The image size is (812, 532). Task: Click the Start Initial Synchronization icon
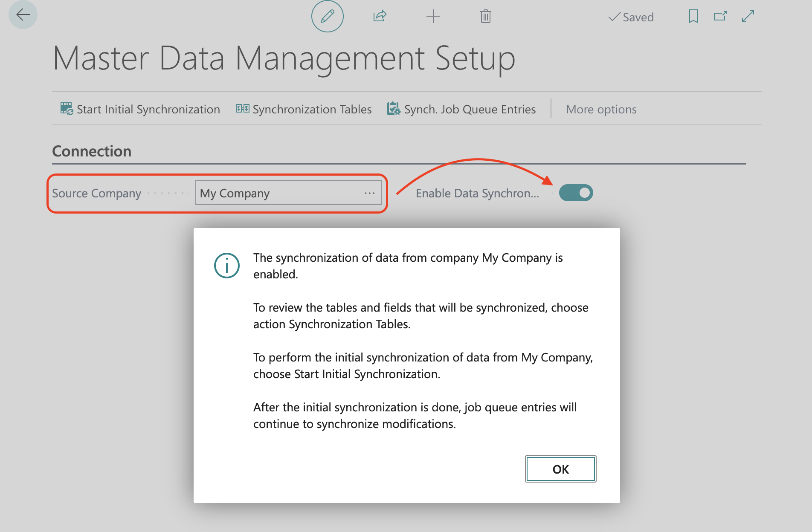pos(67,109)
